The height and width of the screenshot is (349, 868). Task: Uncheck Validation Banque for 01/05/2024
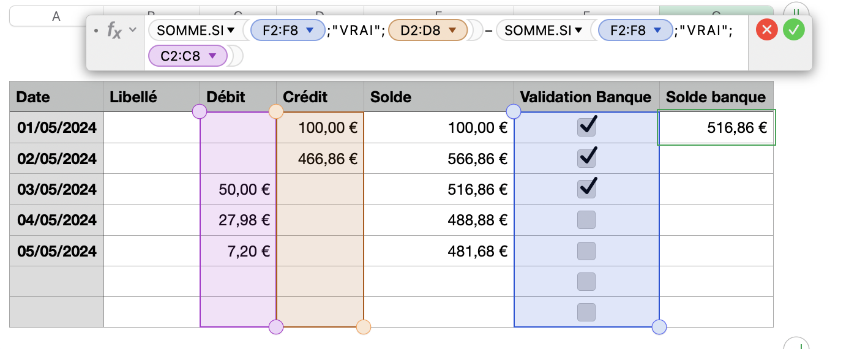[x=586, y=127]
